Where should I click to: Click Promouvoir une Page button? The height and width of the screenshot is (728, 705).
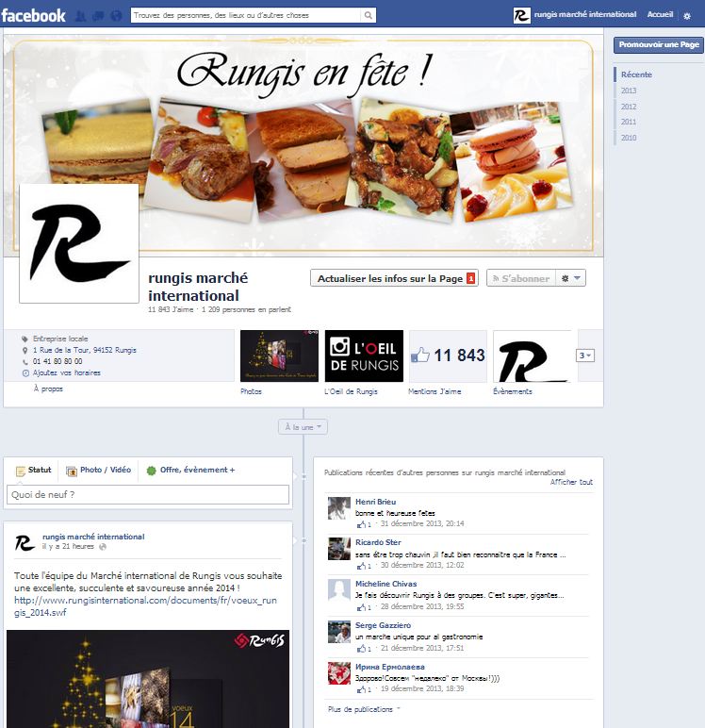click(x=659, y=45)
